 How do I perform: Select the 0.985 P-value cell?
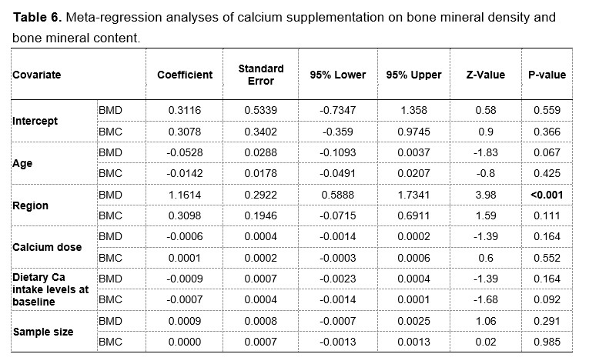coord(547,342)
